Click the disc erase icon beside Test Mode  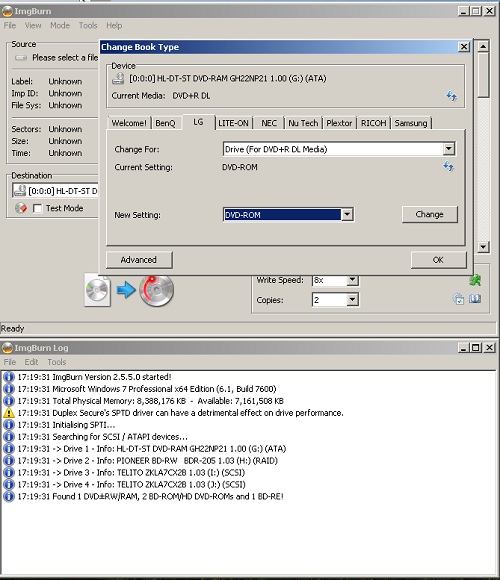tap(21, 208)
